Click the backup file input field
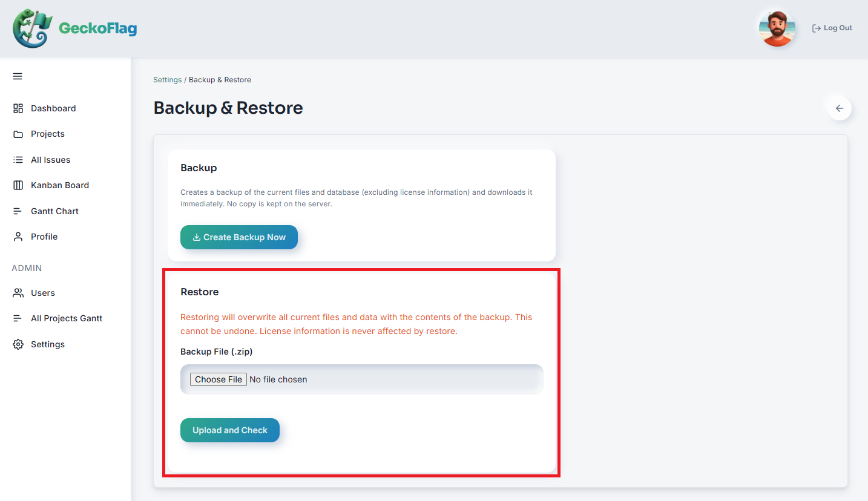 362,379
